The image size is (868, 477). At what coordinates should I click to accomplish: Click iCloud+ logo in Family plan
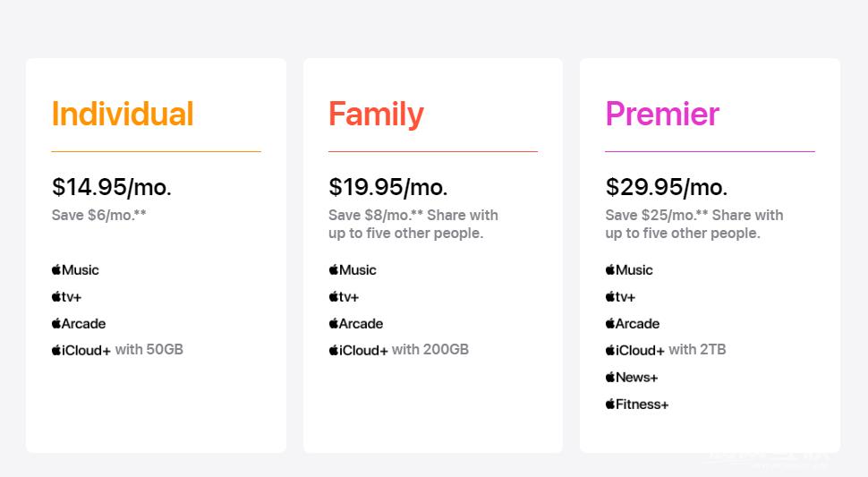point(358,351)
